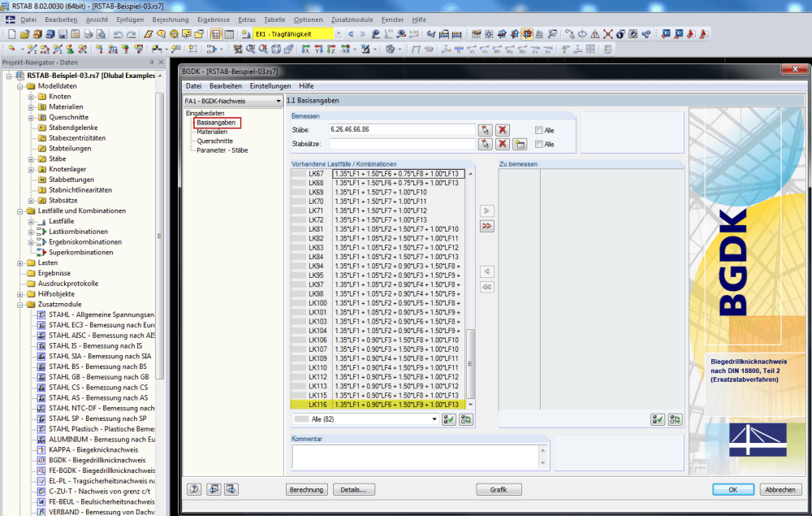The width and height of the screenshot is (812, 516).
Task: Toggle the Project Navigator display icon
Action: [x=216, y=34]
